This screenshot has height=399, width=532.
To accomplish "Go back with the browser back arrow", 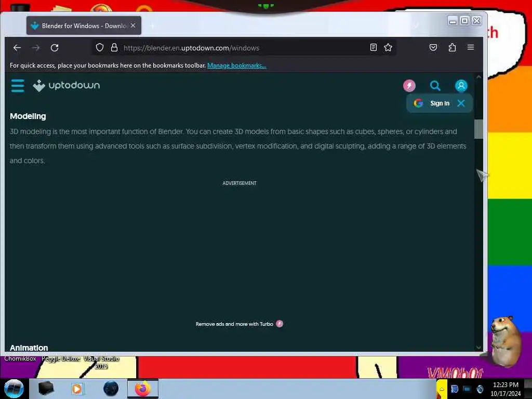I will click(x=17, y=48).
